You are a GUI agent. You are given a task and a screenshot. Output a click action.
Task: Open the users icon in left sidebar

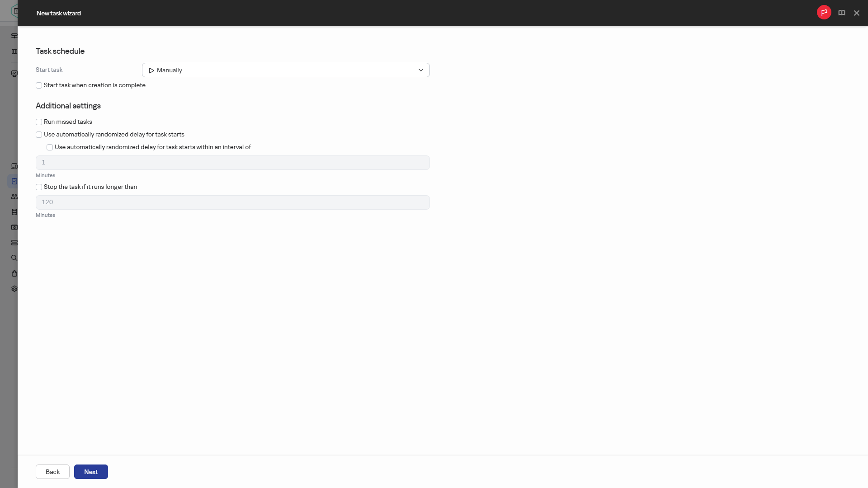point(14,197)
